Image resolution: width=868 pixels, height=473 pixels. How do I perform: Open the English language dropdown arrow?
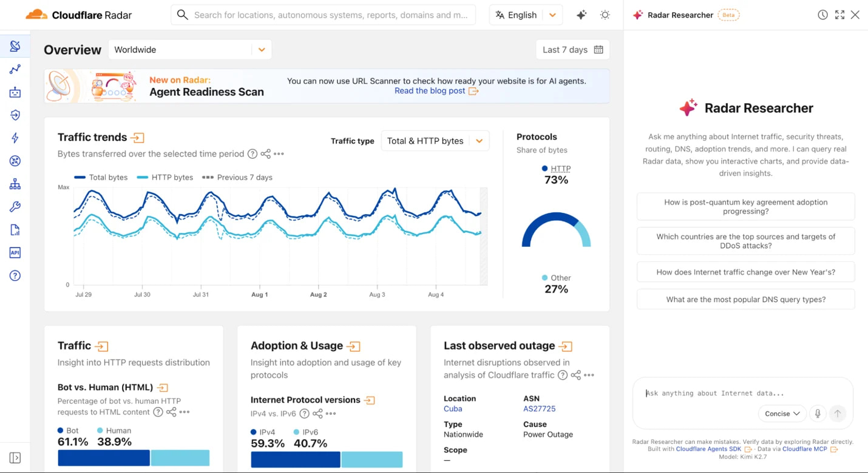[552, 15]
